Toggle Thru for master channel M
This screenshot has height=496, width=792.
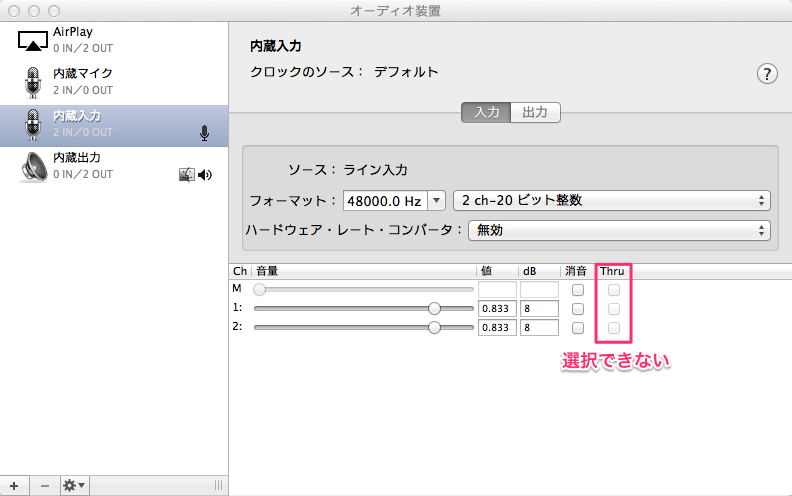614,290
